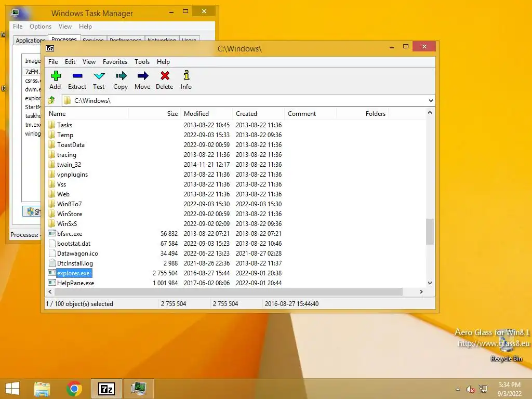Select the ToastData folder row
The height and width of the screenshot is (399, 532).
(236, 144)
